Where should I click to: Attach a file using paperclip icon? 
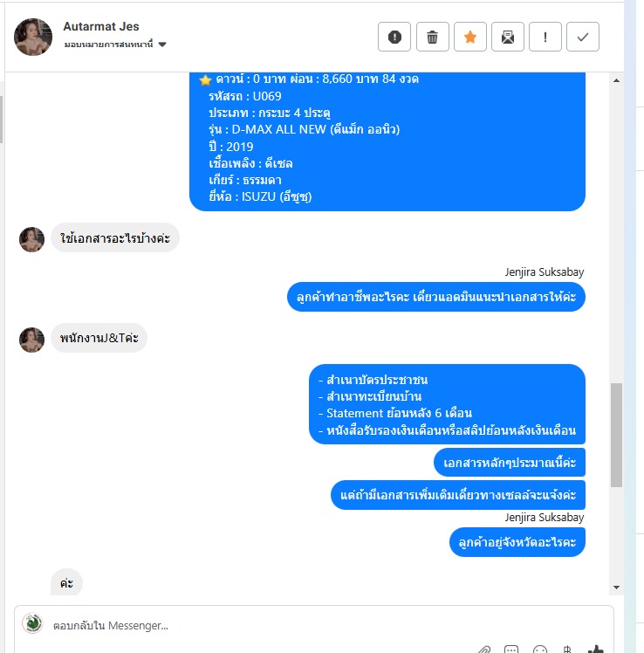coord(483,650)
